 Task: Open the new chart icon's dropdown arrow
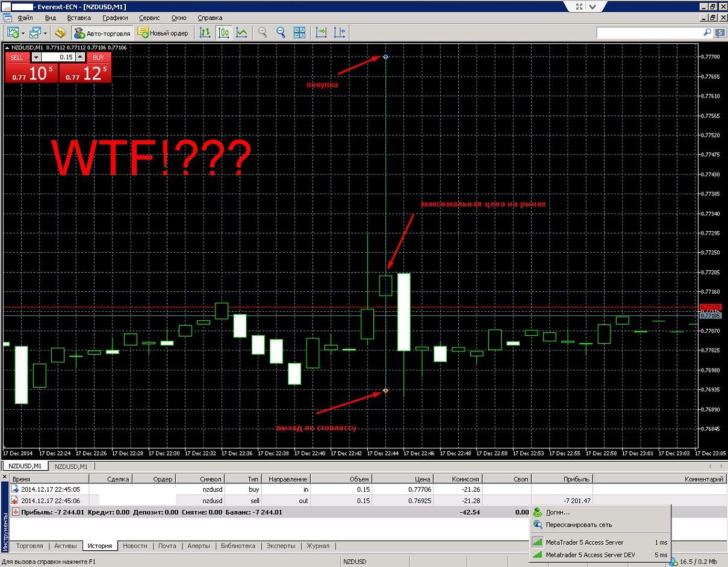pyautogui.click(x=23, y=33)
